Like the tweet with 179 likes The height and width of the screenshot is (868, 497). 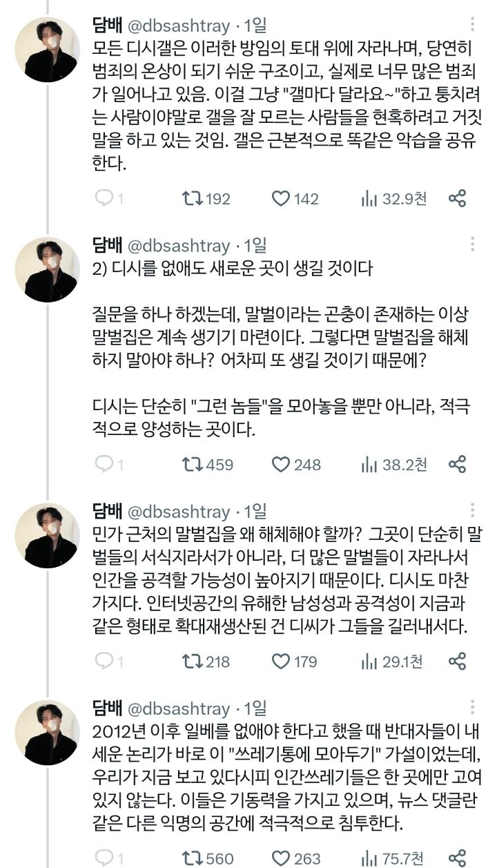(x=280, y=662)
